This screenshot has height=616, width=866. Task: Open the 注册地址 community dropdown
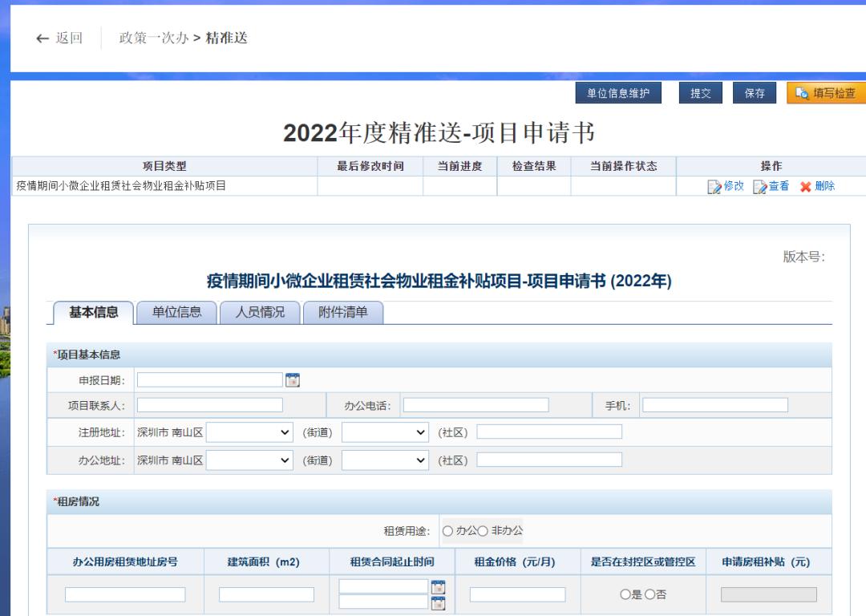[385, 432]
